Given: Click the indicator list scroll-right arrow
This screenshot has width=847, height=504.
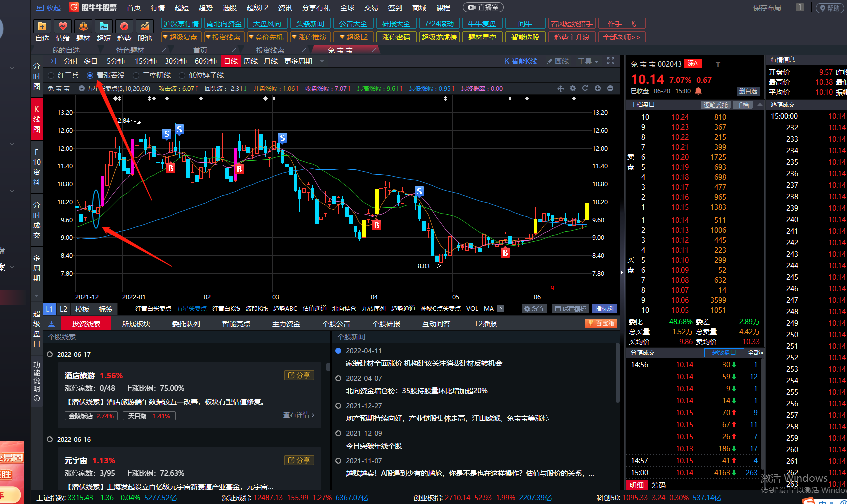Looking at the screenshot, I should (501, 309).
